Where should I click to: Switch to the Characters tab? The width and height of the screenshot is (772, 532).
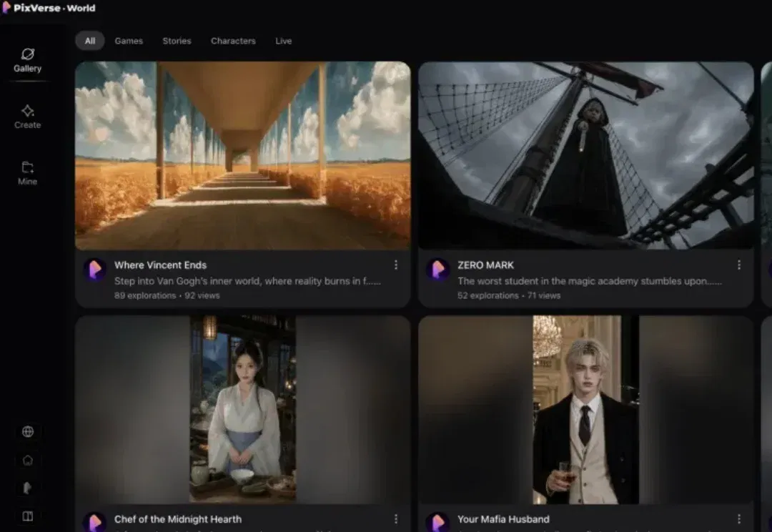click(x=233, y=41)
